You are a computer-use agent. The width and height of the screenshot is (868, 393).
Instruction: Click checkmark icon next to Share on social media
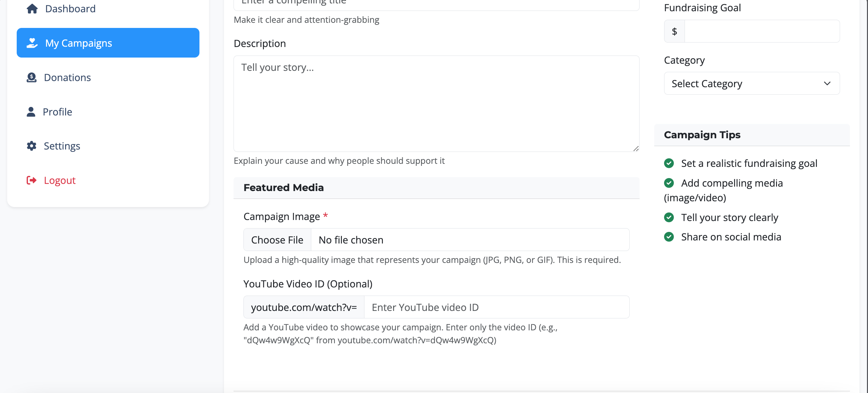669,237
